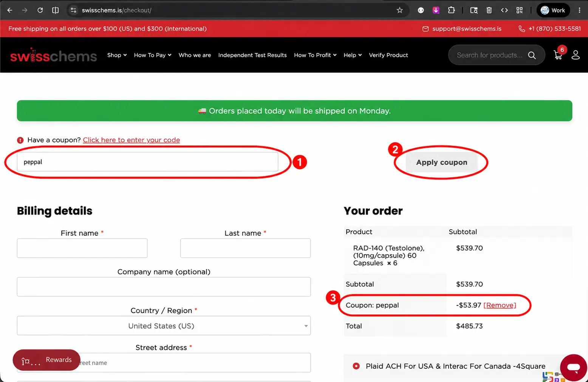
Task: Click the red exclamation coupon notice icon
Action: tap(20, 140)
